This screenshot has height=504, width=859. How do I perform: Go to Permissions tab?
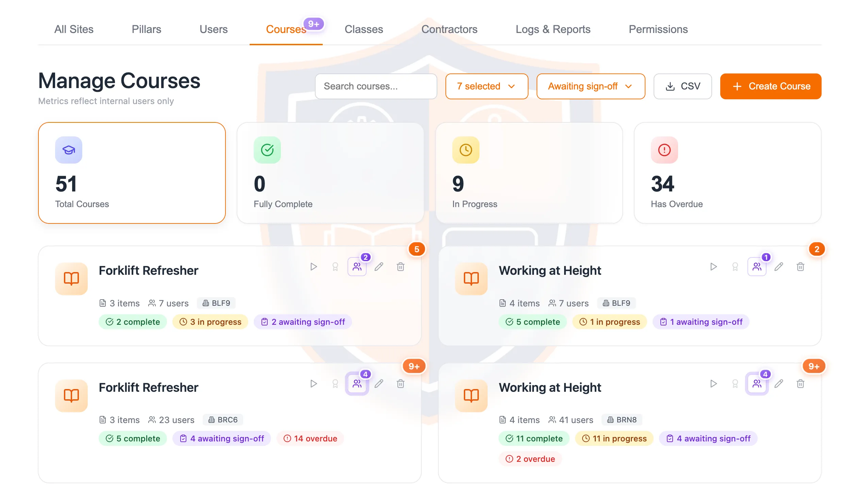[x=658, y=29]
